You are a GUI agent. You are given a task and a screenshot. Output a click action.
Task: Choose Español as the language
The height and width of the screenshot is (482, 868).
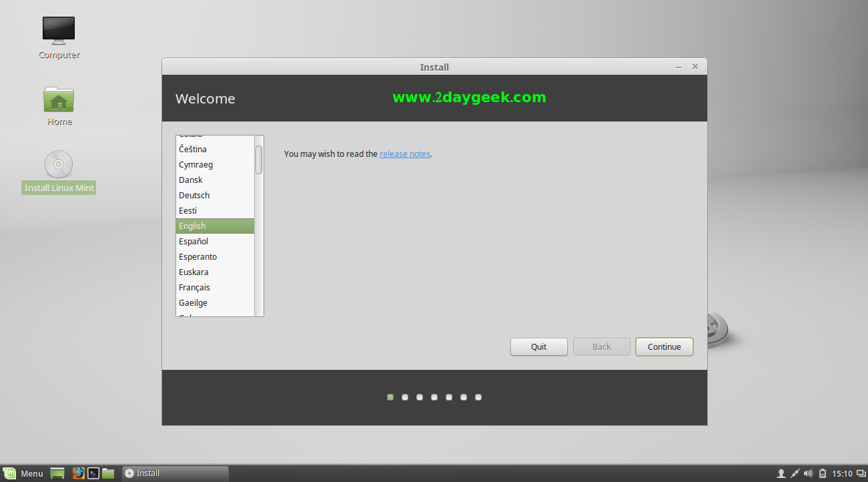coord(215,241)
